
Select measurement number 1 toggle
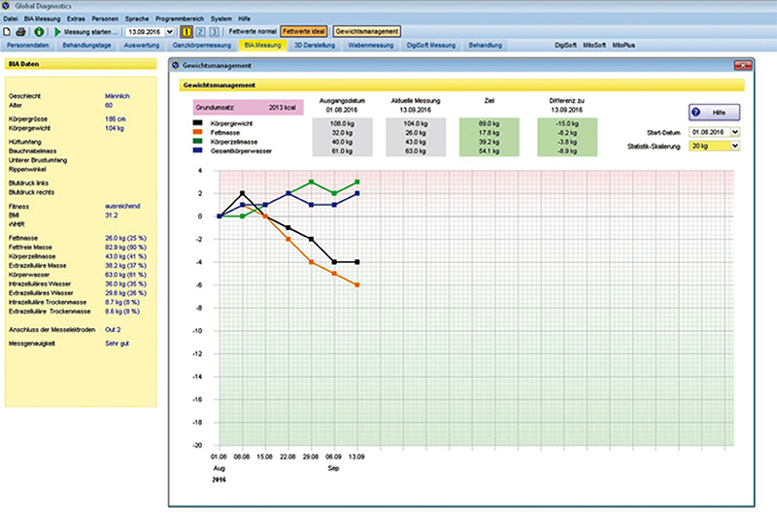pyautogui.click(x=186, y=32)
